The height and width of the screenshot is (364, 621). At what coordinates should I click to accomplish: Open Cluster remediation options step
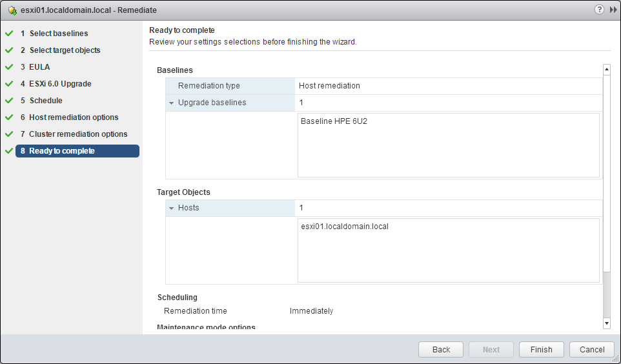pos(78,134)
